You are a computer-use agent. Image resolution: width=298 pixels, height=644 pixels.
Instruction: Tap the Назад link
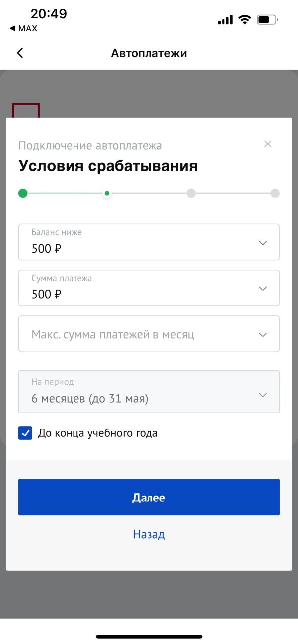click(148, 534)
